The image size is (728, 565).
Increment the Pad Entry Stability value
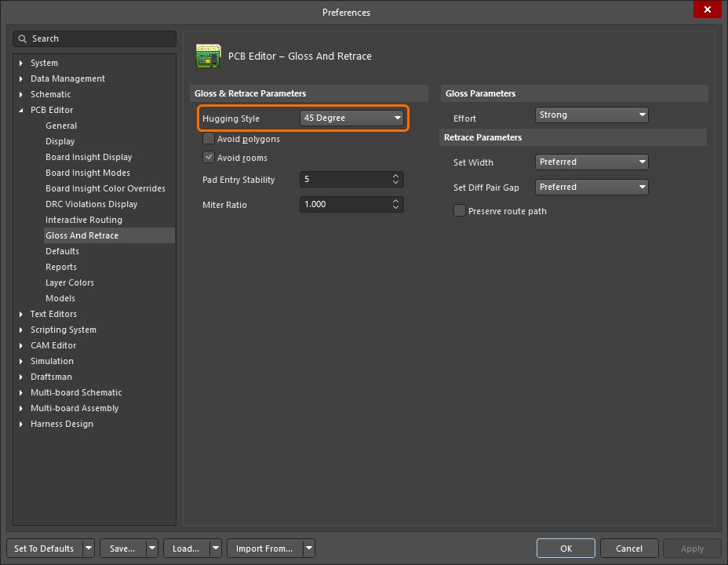[x=396, y=176]
